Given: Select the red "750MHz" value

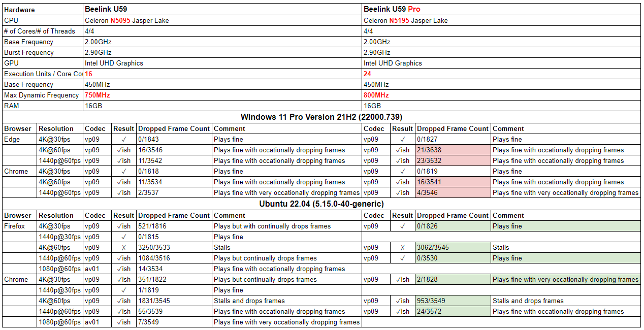Looking at the screenshot, I should coord(98,95).
